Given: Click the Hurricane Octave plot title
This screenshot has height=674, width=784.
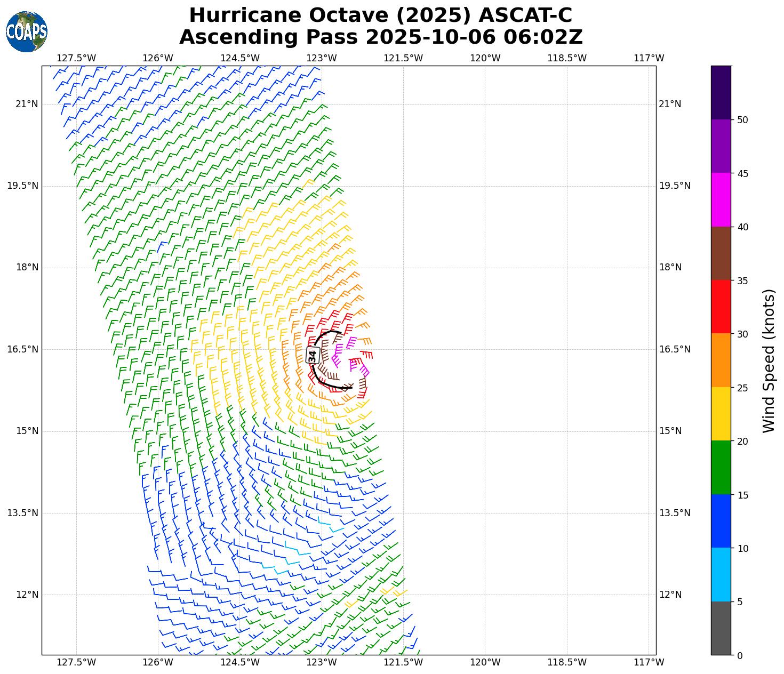Looking at the screenshot, I should click(380, 15).
